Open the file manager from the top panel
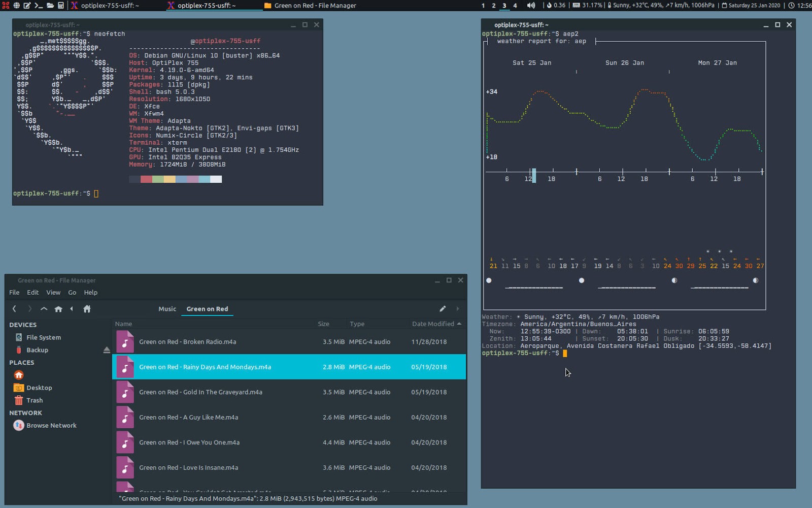Viewport: 812px width, 508px height. pyautogui.click(x=50, y=6)
